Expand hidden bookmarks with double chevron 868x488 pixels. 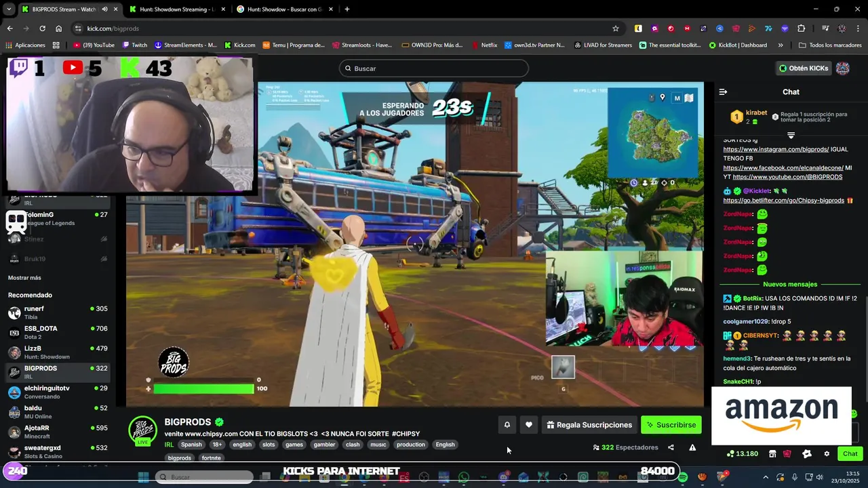click(x=781, y=45)
